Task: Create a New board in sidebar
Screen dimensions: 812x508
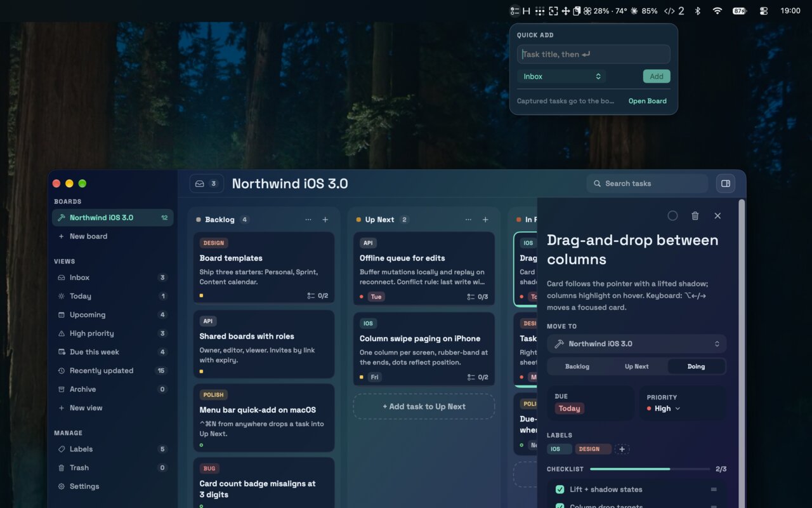Action: click(x=112, y=236)
